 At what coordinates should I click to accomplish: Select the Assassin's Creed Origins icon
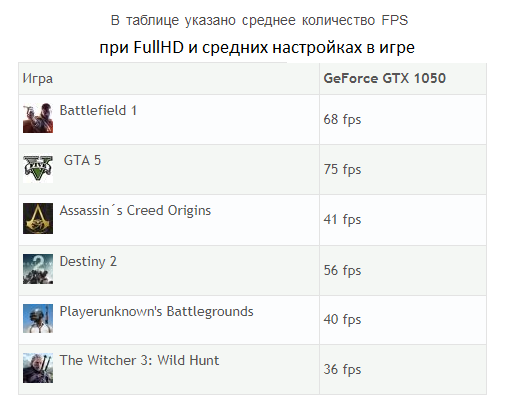pos(38,218)
